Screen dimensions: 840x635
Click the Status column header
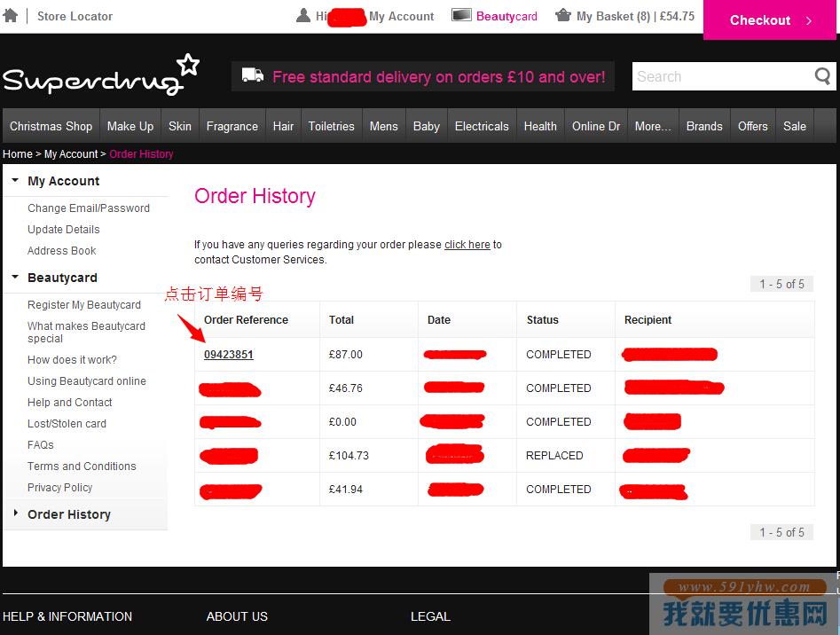[x=542, y=319]
